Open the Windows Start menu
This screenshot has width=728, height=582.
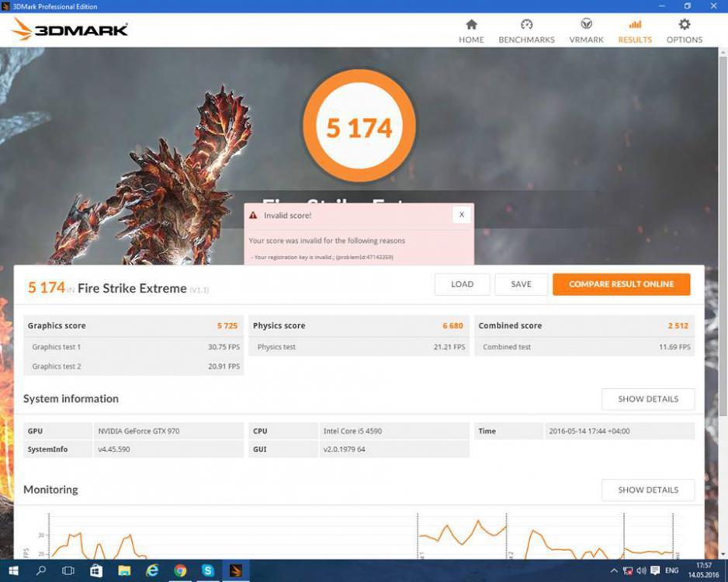[x=13, y=570]
